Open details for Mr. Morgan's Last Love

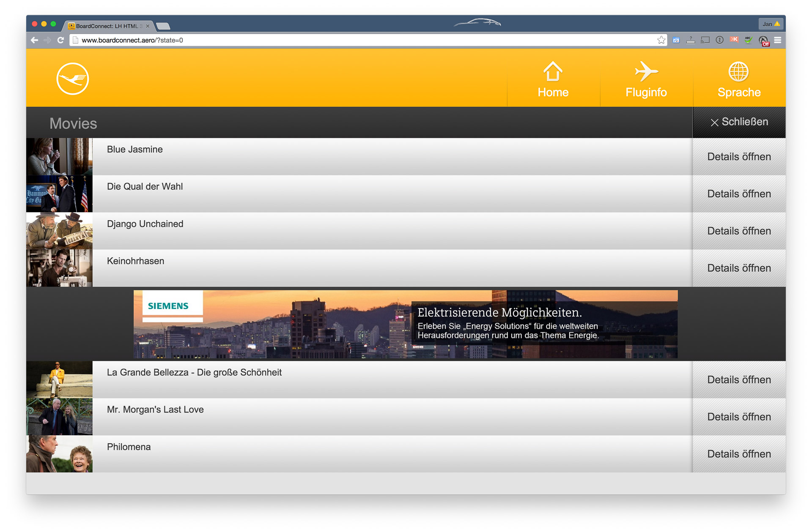pyautogui.click(x=739, y=417)
